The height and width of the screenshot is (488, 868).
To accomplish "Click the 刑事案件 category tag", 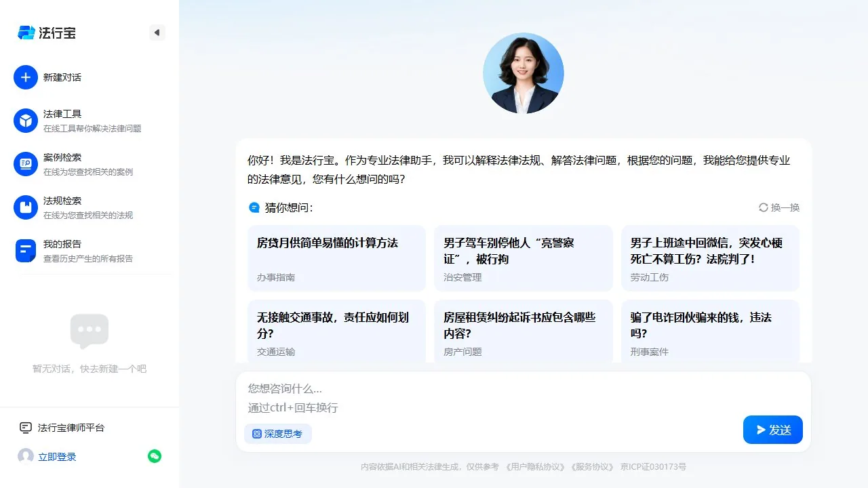I will [x=650, y=352].
